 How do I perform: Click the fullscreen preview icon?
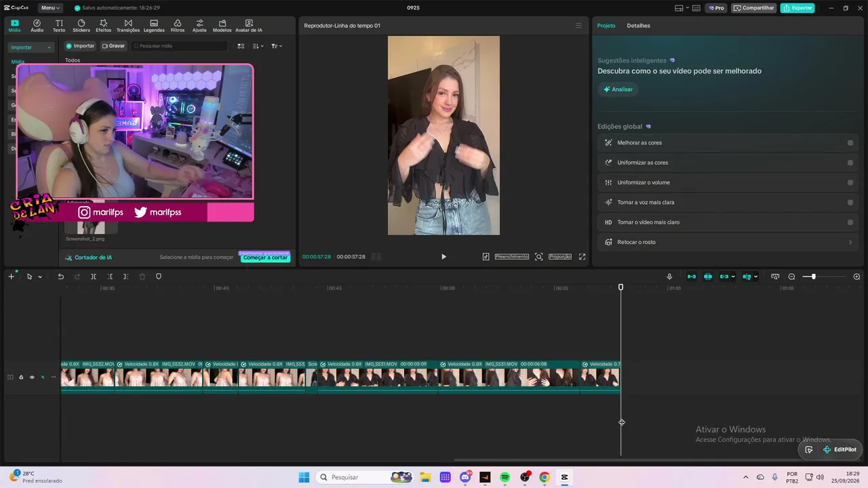tap(582, 257)
